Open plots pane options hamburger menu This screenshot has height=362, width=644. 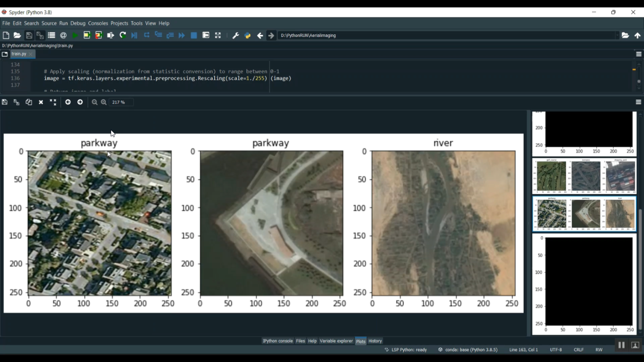(638, 102)
